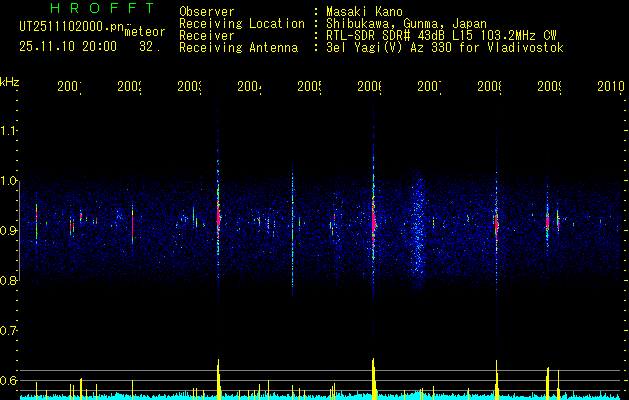Select the observer name Masaki Kano
629x400 pixels.
point(364,12)
